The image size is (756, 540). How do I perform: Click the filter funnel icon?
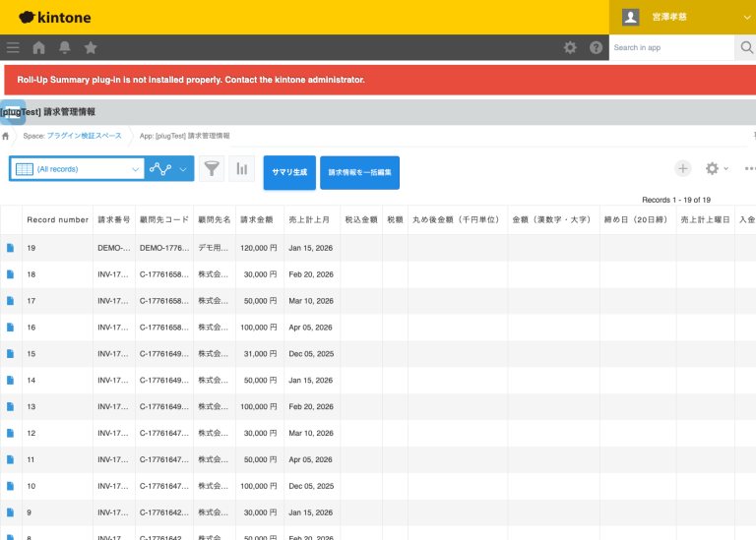click(212, 169)
